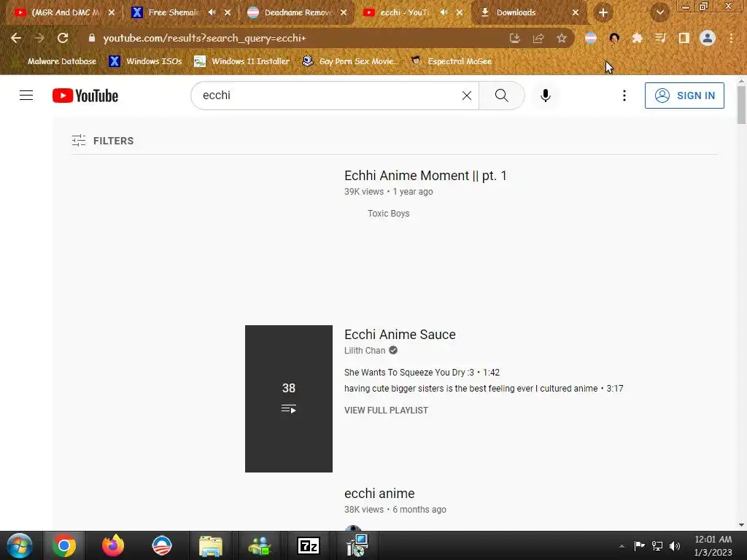This screenshot has height=560, width=747.
Task: Open the Toxic Boys channel
Action: [388, 214]
